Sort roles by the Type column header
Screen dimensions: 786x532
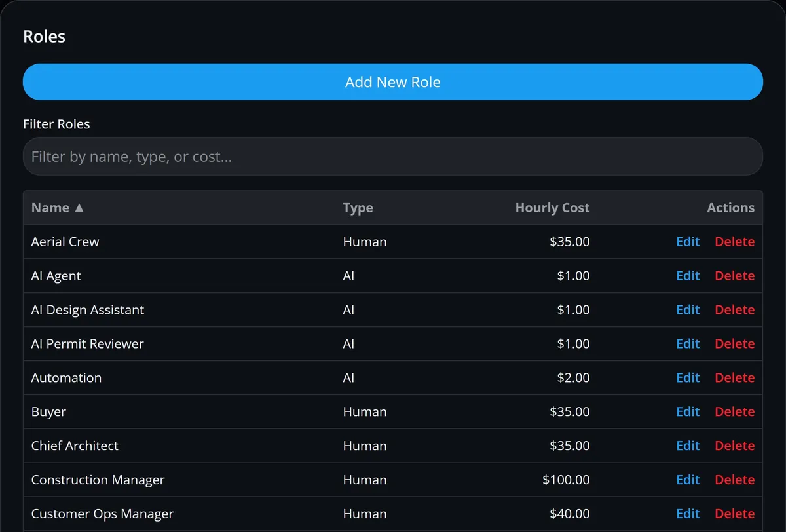358,208
